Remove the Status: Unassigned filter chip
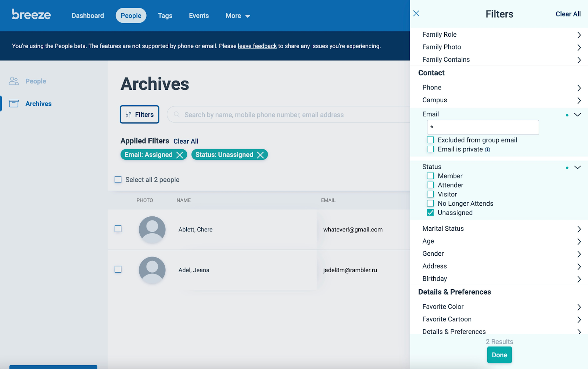The height and width of the screenshot is (369, 588). [x=260, y=155]
